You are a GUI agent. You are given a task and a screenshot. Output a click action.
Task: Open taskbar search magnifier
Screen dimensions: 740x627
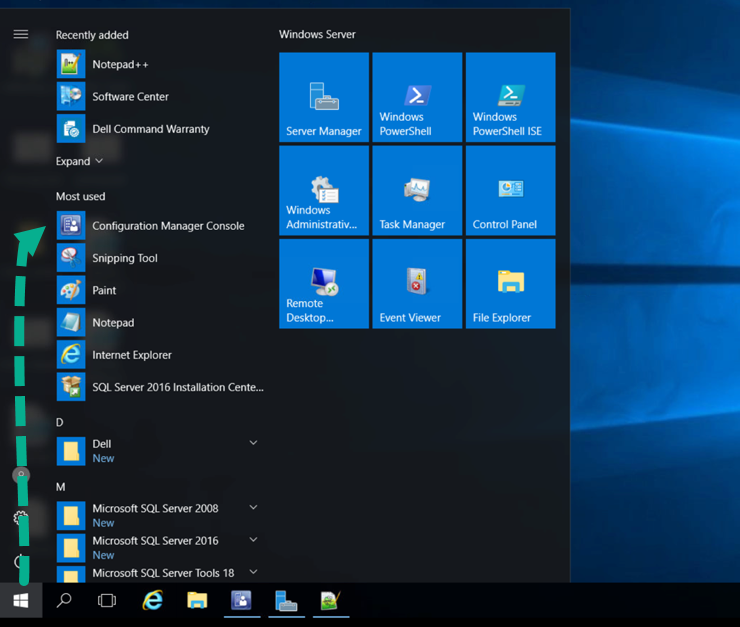pos(64,601)
